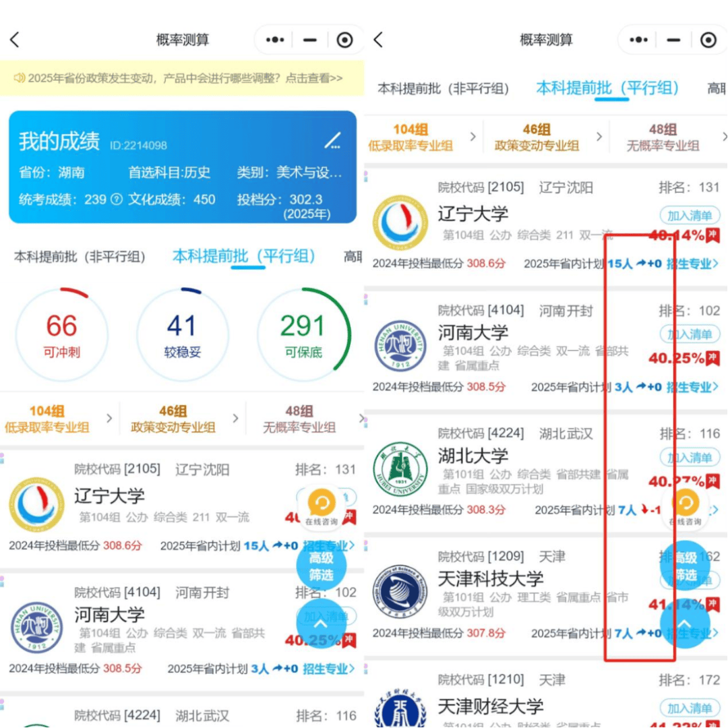This screenshot has height=728, width=728.
Task: Tap 307.8分 on 天津科技大学 card
Action: [485, 633]
